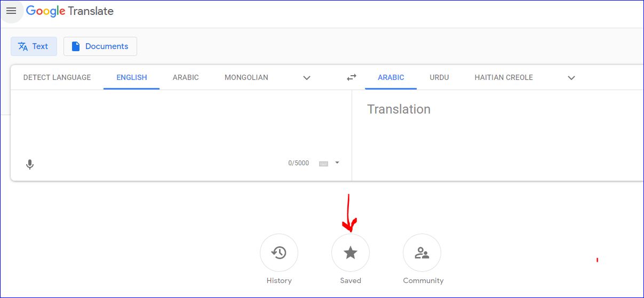Expand the target language list chevron
The height and width of the screenshot is (298, 644).
pyautogui.click(x=571, y=78)
